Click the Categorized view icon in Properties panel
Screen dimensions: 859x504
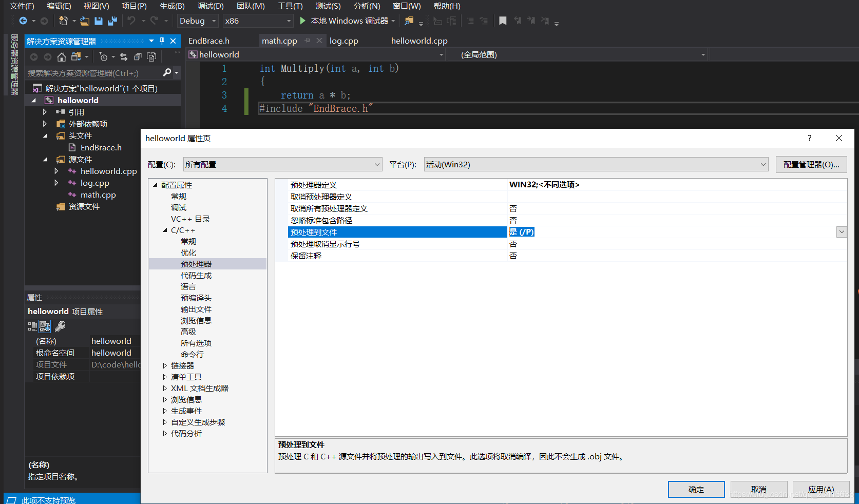click(32, 326)
